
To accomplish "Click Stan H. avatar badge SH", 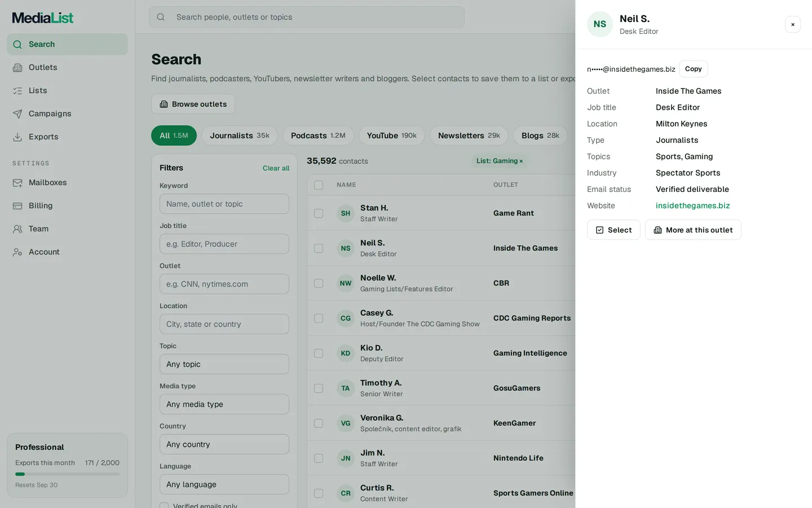I will pos(346,213).
